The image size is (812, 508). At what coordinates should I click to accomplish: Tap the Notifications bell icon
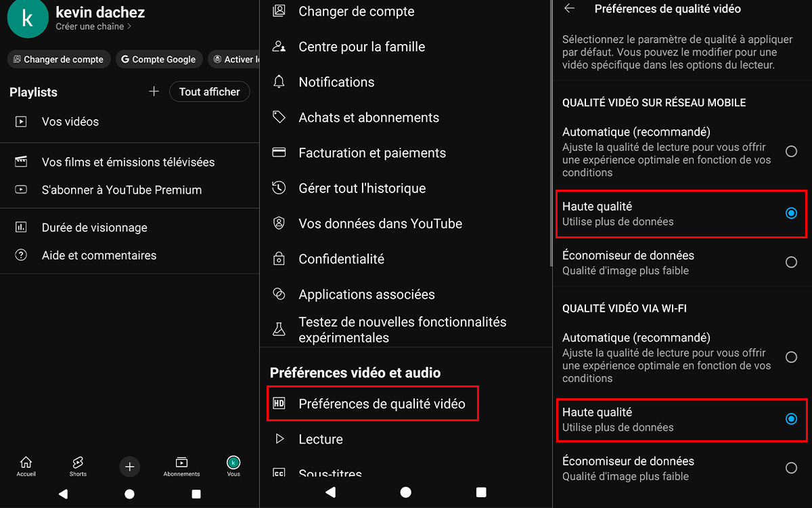(x=279, y=82)
